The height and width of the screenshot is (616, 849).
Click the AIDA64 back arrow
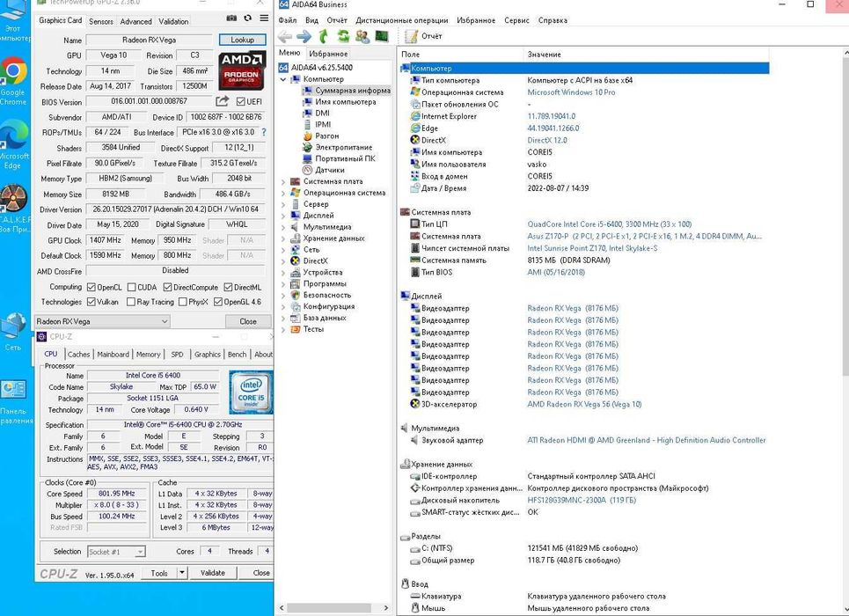285,36
